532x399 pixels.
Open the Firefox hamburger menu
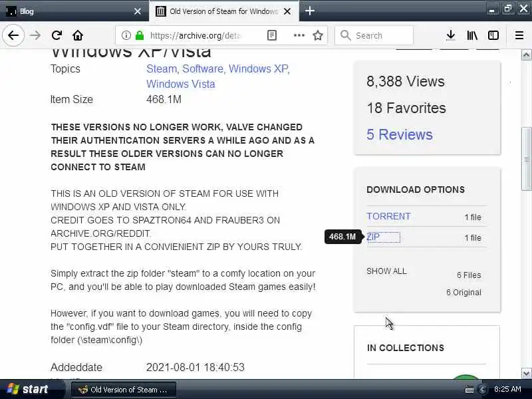pos(519,35)
